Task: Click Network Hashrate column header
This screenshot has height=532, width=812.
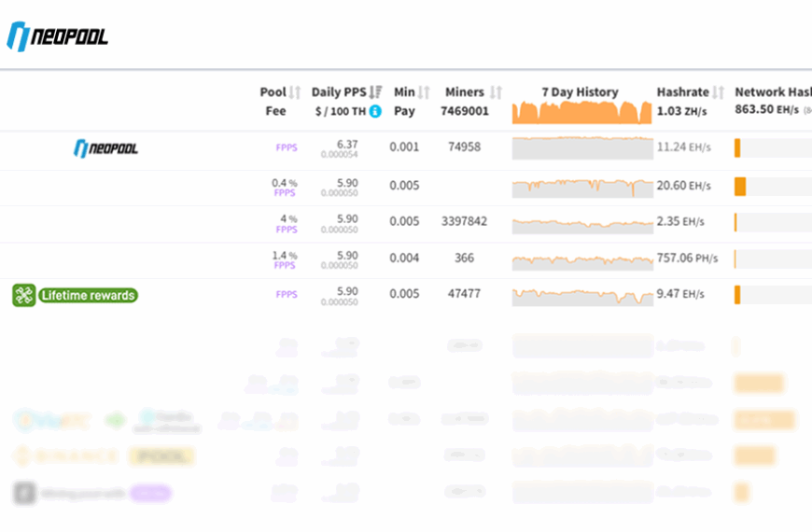Action: [x=773, y=92]
